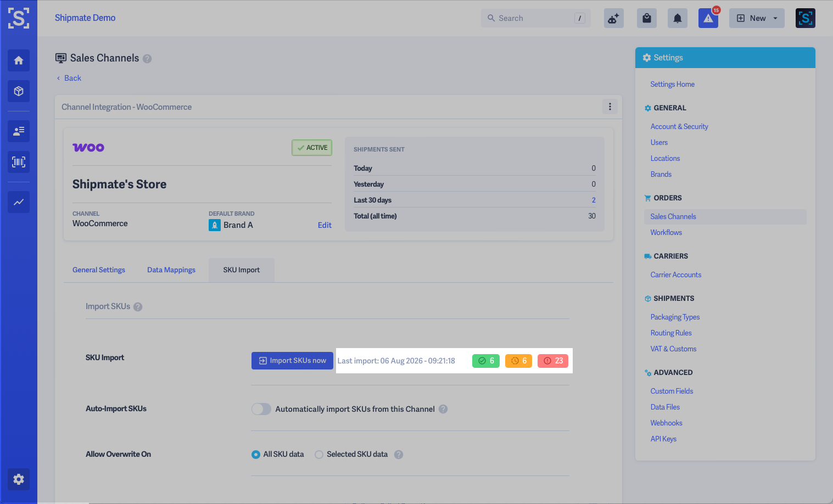Screen dimensions: 833x504
Task: Open Settings Home
Action: point(673,84)
